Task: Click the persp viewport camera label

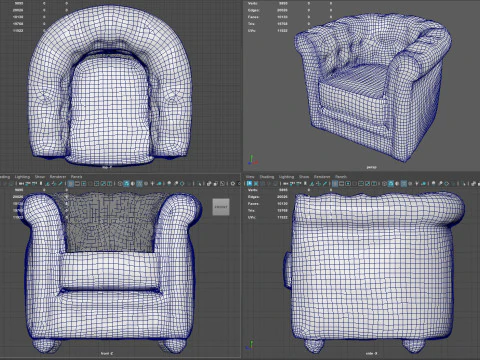Action: (x=371, y=167)
